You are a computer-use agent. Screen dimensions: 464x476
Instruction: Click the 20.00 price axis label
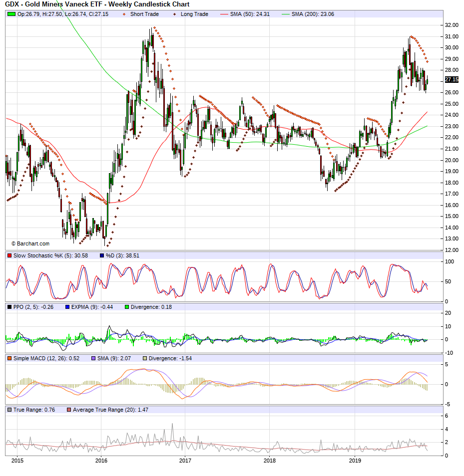pos(452,160)
